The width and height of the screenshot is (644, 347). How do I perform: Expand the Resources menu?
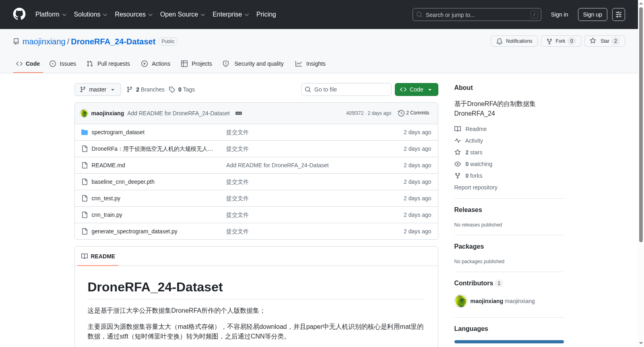[x=134, y=15]
